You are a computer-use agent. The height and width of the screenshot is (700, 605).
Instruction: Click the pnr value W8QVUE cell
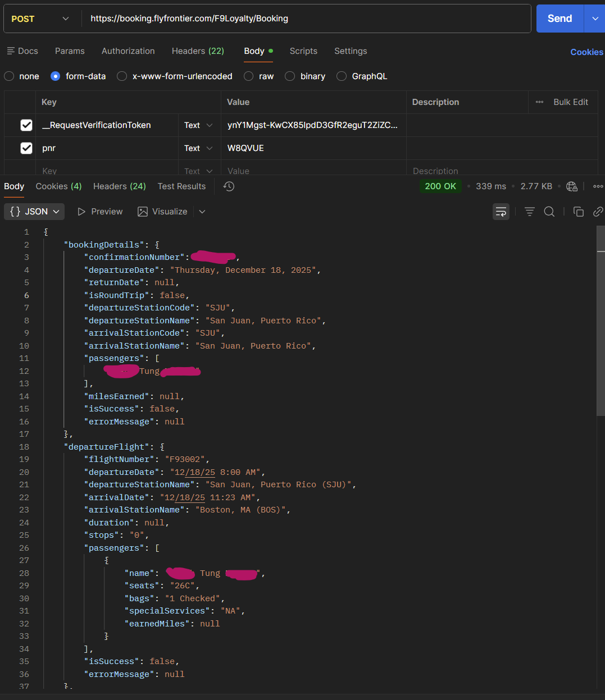(x=313, y=148)
